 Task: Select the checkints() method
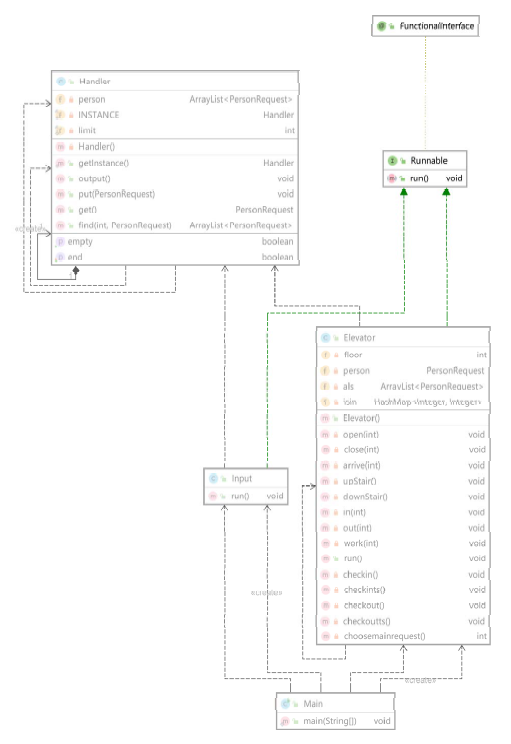tap(403, 590)
